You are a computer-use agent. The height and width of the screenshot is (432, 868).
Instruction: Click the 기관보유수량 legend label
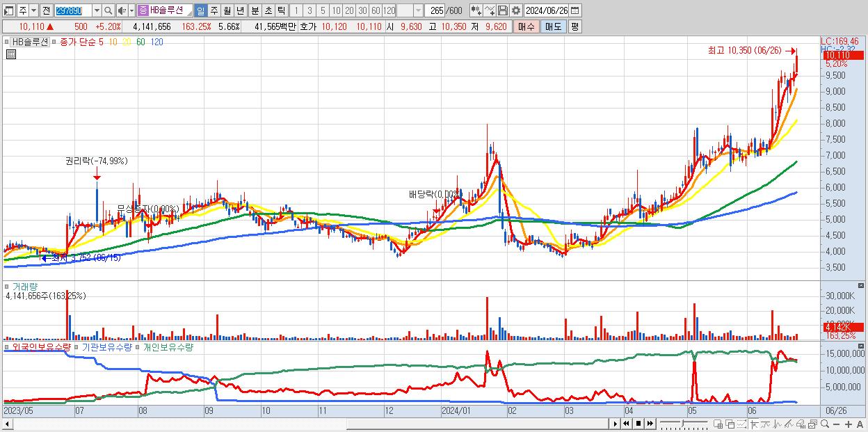(x=106, y=346)
